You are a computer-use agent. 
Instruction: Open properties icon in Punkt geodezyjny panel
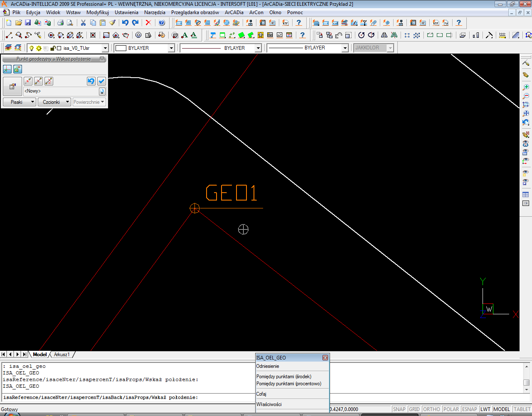[12, 86]
